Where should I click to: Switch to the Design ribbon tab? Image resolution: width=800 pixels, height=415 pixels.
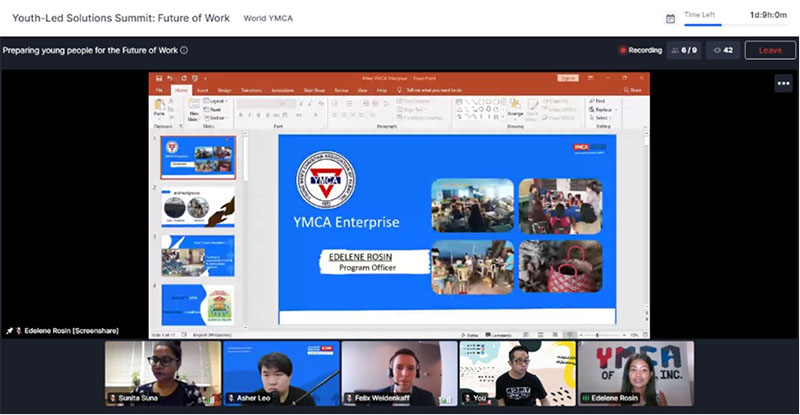point(224,90)
